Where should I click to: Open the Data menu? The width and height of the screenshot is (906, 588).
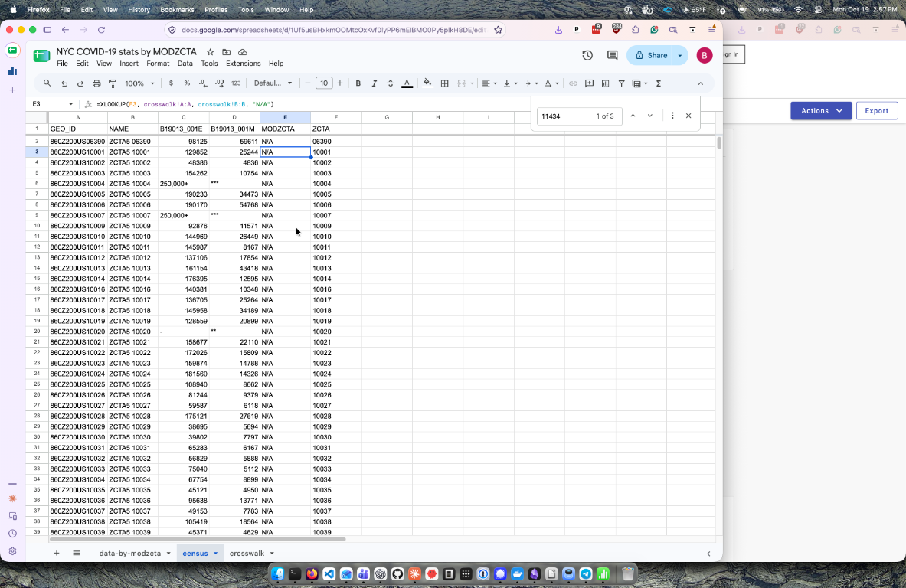click(x=185, y=64)
